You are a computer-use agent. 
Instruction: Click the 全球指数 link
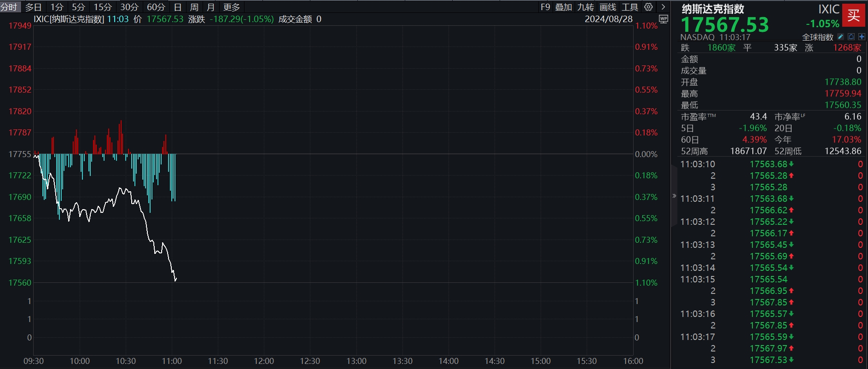(x=818, y=37)
